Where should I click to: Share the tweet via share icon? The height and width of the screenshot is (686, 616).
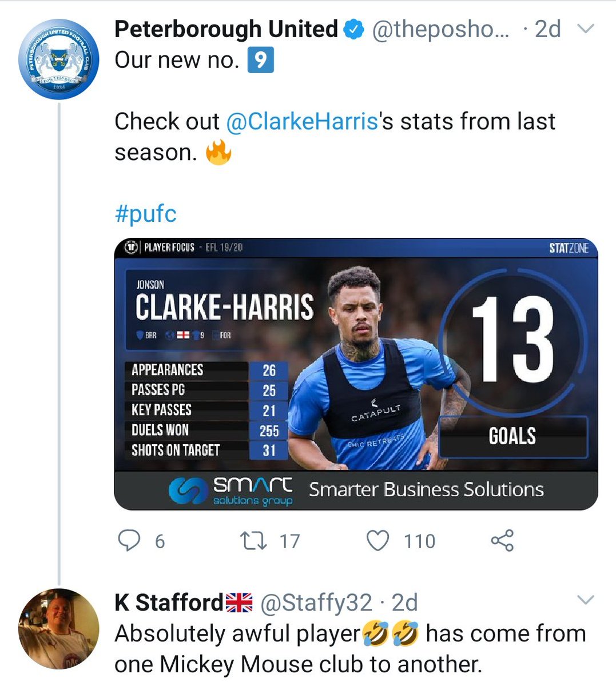pyautogui.click(x=502, y=541)
